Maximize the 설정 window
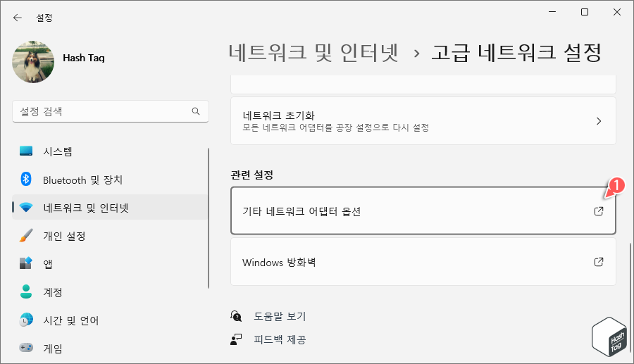 (585, 12)
